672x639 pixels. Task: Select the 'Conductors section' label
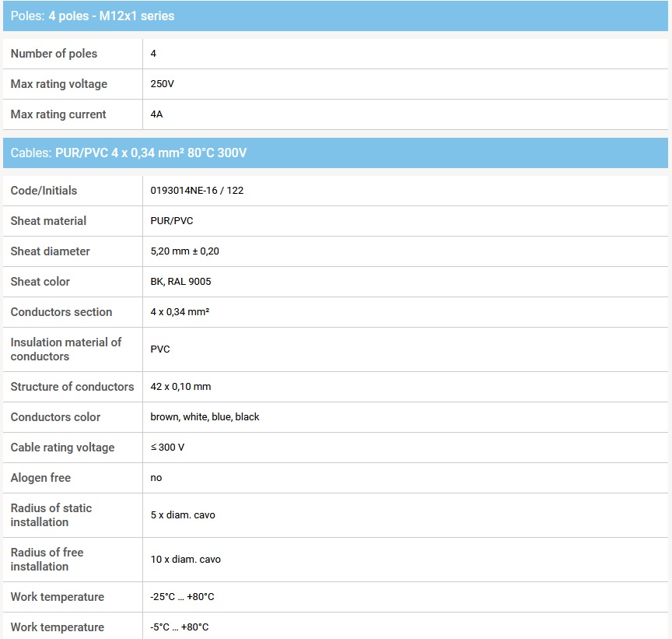point(61,312)
